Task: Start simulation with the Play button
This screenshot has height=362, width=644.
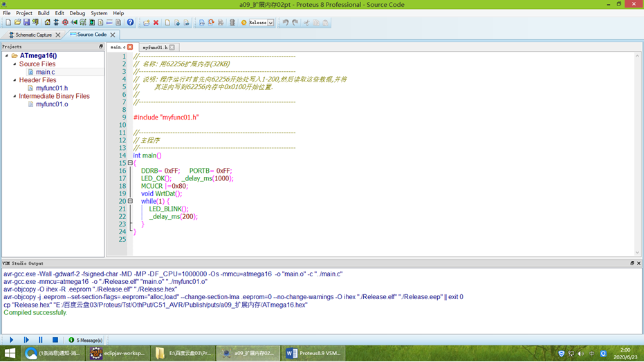Action: coord(11,340)
